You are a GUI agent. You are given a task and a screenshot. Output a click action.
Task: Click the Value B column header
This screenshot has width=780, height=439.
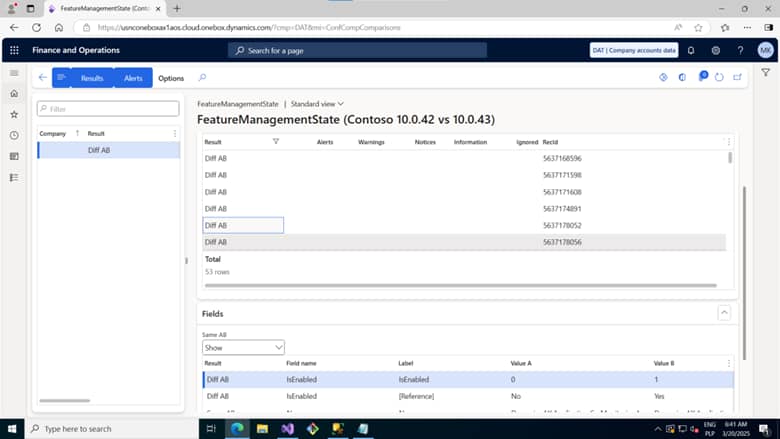coord(664,363)
